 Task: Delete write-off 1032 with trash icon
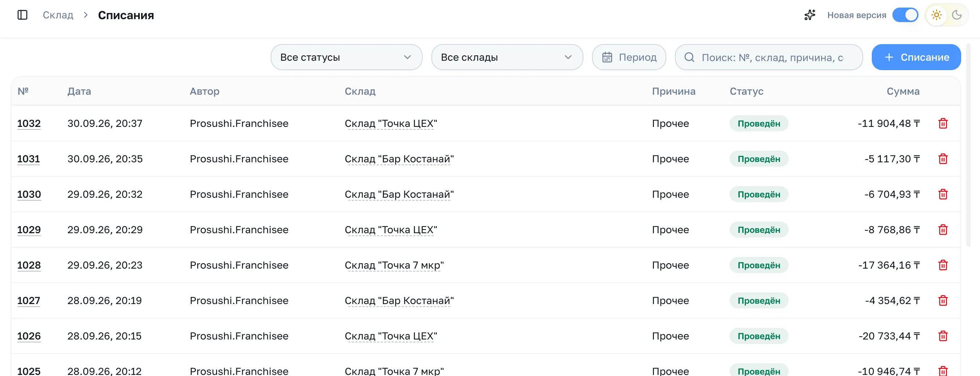pyautogui.click(x=943, y=124)
